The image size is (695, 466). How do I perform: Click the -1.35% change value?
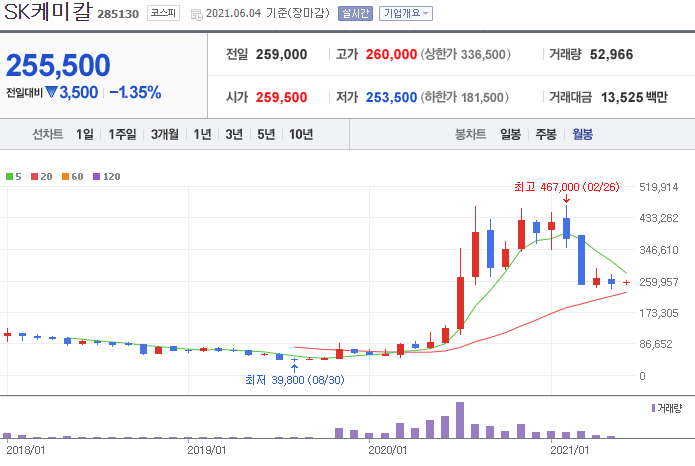(x=135, y=92)
